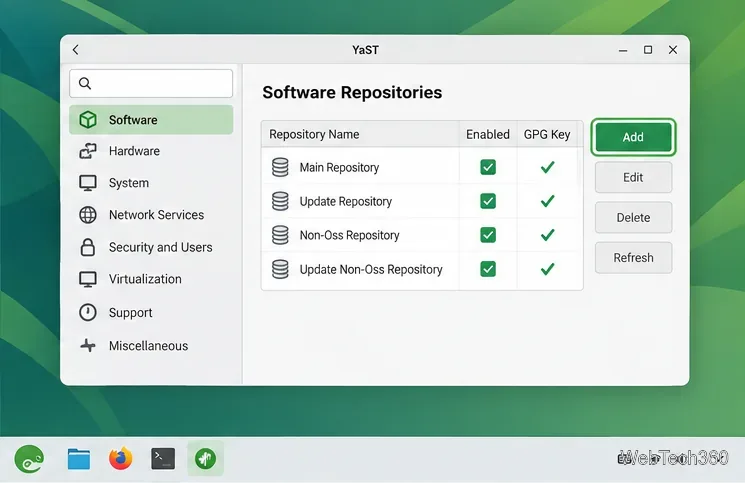Click the Miscellaneous sidebar icon
Image resolution: width=745 pixels, height=483 pixels.
click(x=88, y=345)
